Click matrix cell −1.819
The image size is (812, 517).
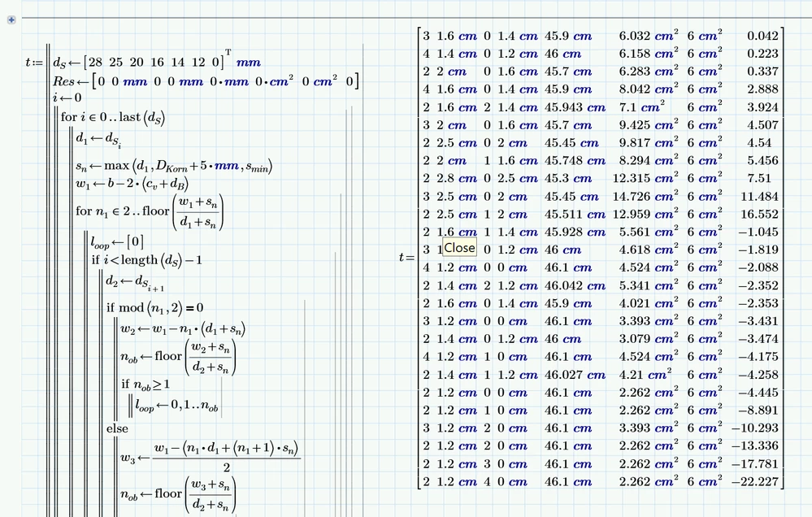(x=758, y=250)
